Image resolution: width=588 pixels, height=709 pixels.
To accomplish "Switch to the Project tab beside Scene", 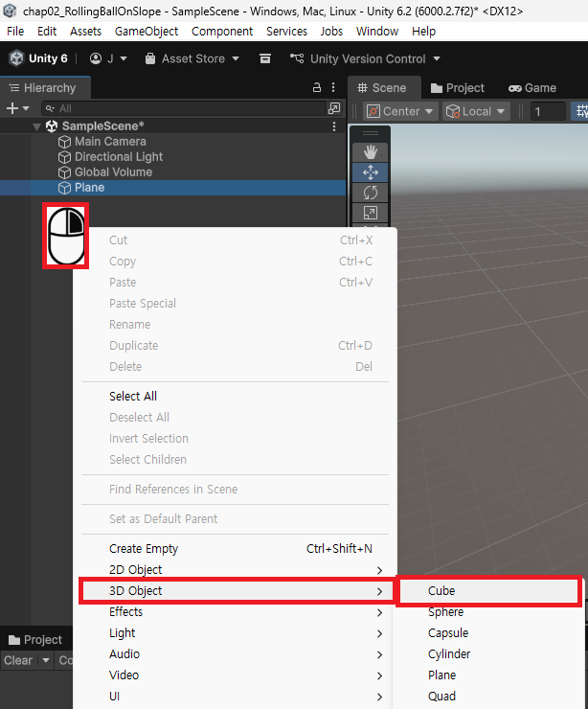I will tap(458, 88).
